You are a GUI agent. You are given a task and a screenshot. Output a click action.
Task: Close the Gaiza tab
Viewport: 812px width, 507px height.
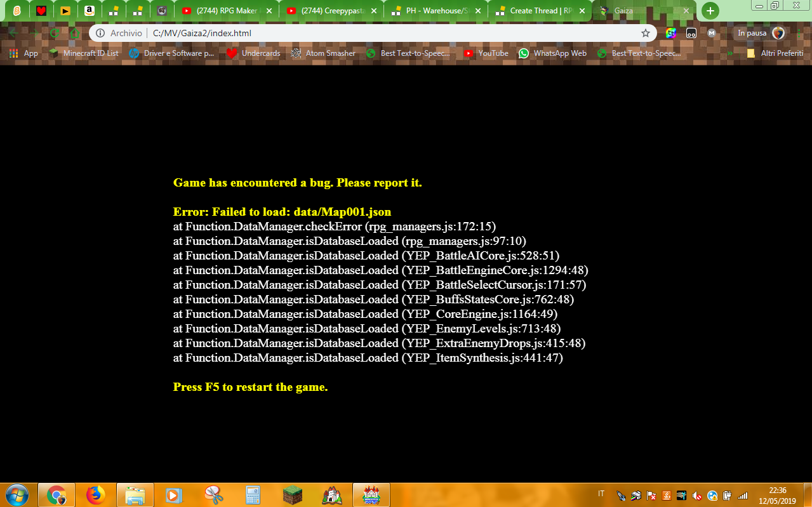click(x=686, y=11)
